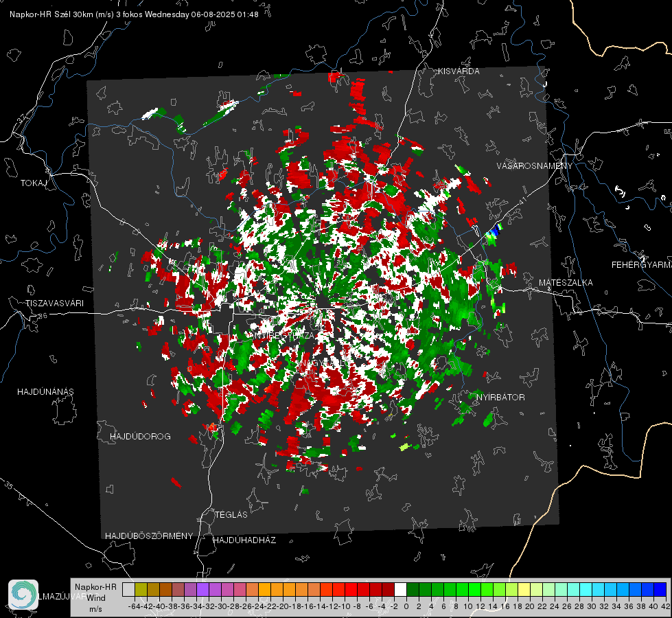The width and height of the screenshot is (672, 618).
Task: Click the VÁSÁROSNAMÉNY town label
Action: (535, 166)
